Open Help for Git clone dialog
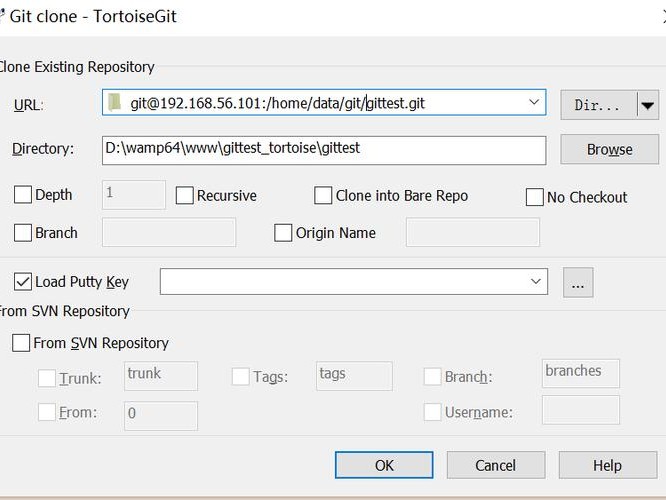The height and width of the screenshot is (500, 666). pos(608,465)
